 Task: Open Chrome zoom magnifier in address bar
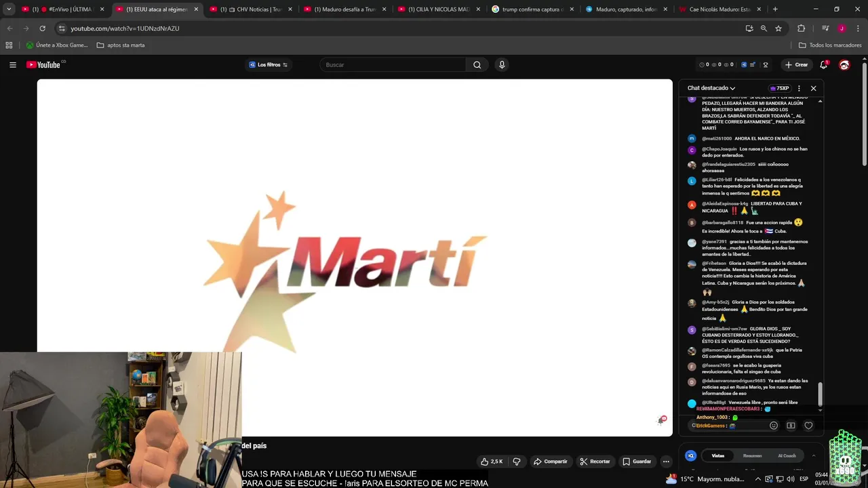point(764,28)
